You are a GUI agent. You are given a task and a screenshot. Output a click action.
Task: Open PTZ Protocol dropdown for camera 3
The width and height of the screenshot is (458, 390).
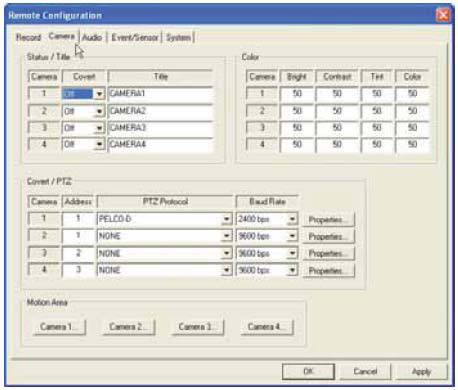(226, 253)
